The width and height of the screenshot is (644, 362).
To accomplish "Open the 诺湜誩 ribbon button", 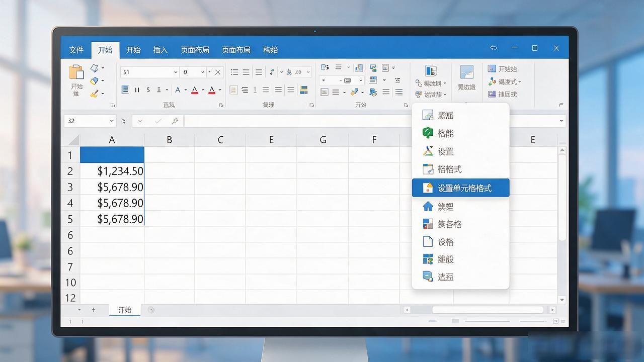I will click(x=431, y=95).
